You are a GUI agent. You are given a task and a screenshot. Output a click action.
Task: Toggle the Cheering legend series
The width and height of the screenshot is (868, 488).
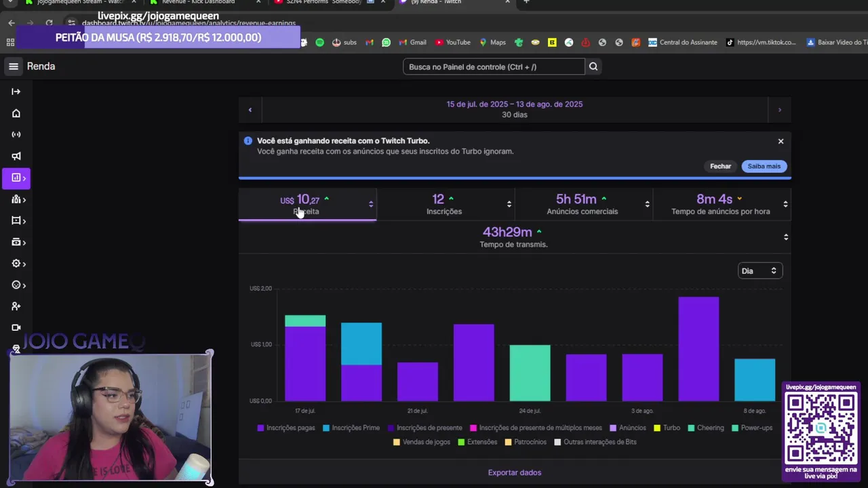point(706,428)
